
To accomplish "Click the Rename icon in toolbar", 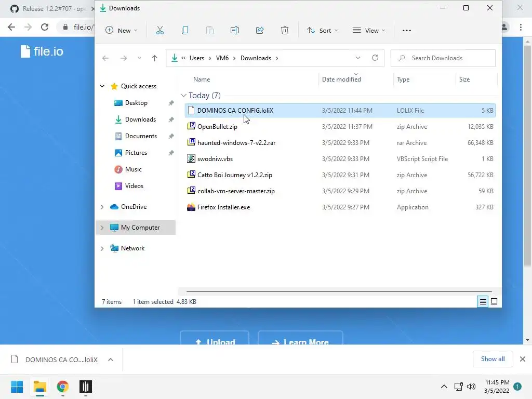I will (235, 31).
